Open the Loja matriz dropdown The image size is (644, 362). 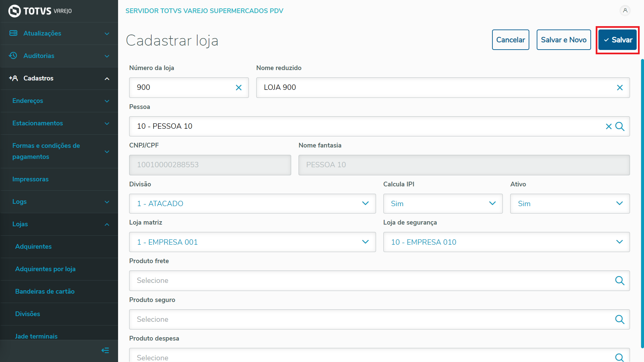coord(252,242)
